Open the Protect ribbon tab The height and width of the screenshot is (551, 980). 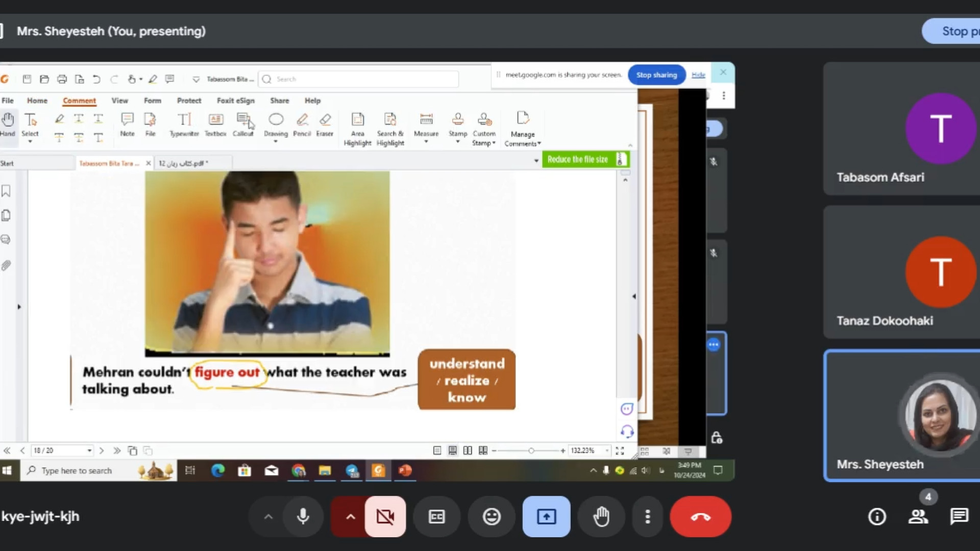(189, 101)
